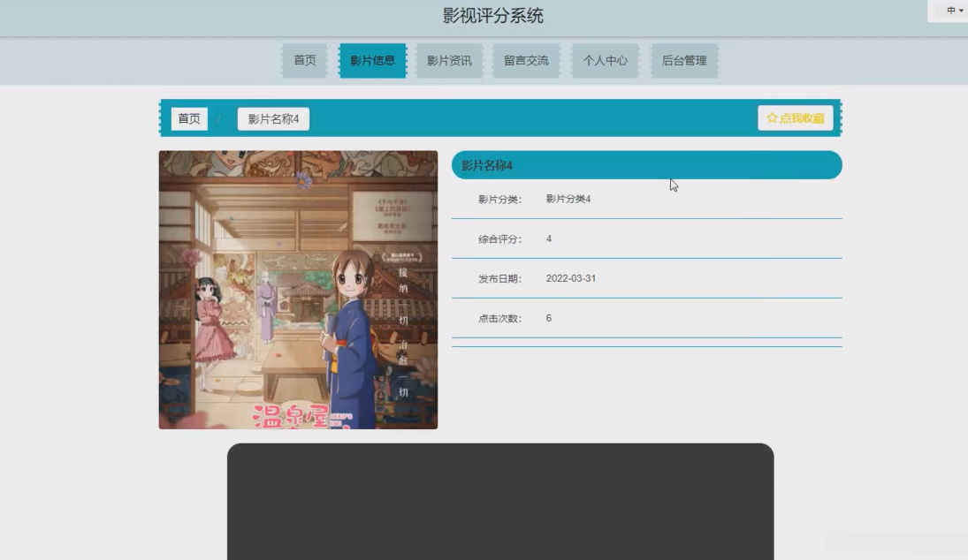968x560 pixels.
Task: Select the 影片分类4 category value
Action: pyautogui.click(x=568, y=200)
